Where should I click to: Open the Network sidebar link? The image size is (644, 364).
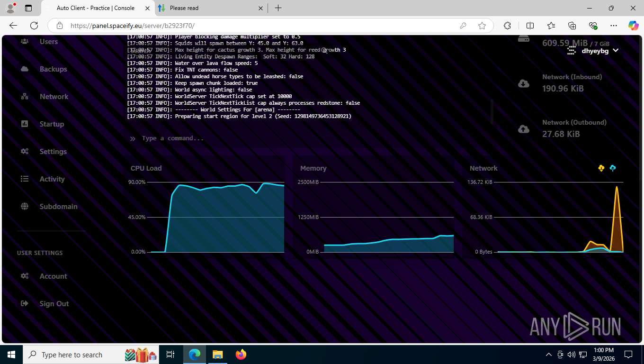(x=54, y=97)
